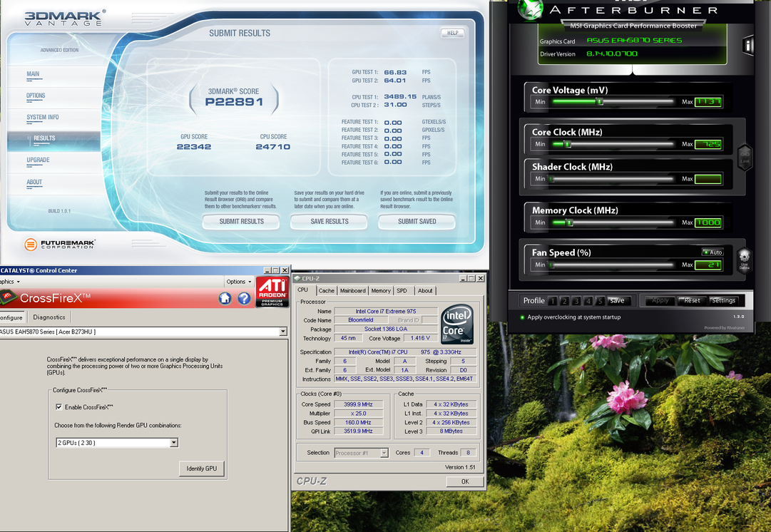Viewport: 771px width, 532px height.
Task: Toggle the Enable CrossFireX checkbox
Action: point(59,407)
